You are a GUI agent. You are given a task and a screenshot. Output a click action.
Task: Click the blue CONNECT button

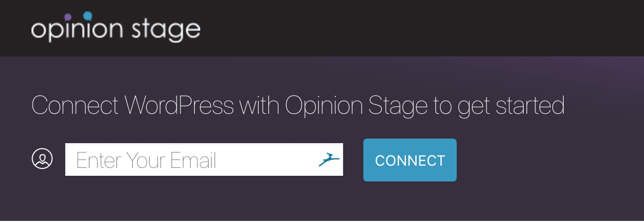coord(410,160)
